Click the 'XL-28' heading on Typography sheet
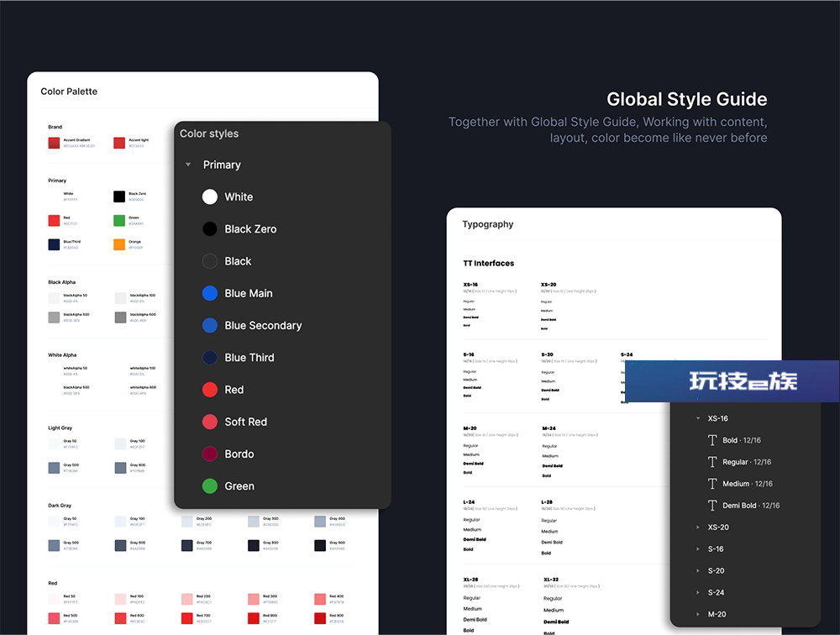The width and height of the screenshot is (840, 635). pos(470,580)
